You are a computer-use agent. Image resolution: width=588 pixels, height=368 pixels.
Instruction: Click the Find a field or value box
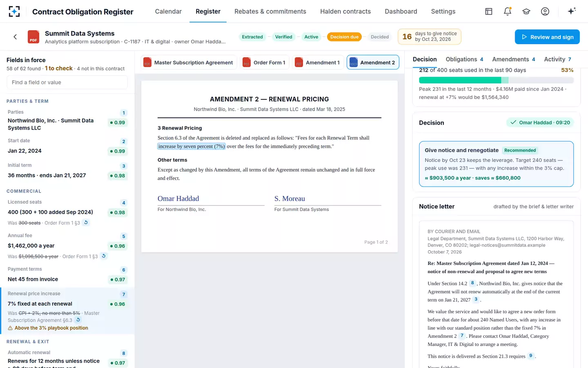pos(67,82)
